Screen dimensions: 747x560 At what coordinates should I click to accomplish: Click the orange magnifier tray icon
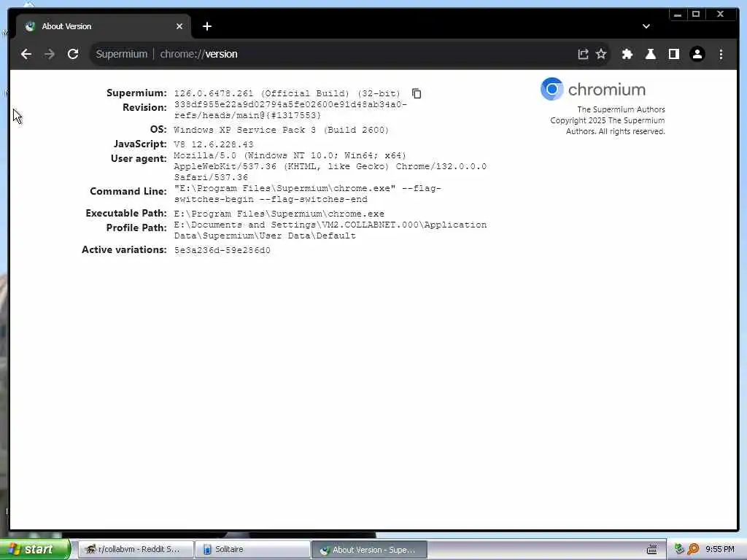(693, 550)
